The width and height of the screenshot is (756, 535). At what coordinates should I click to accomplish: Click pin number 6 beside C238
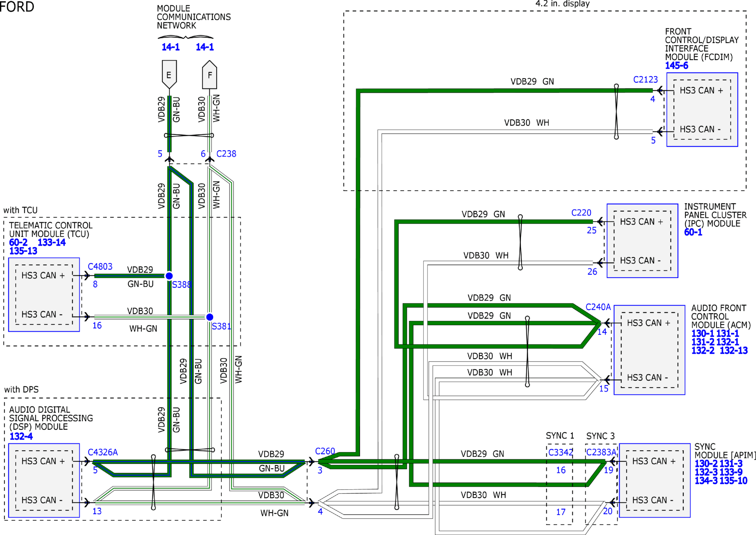[203, 154]
